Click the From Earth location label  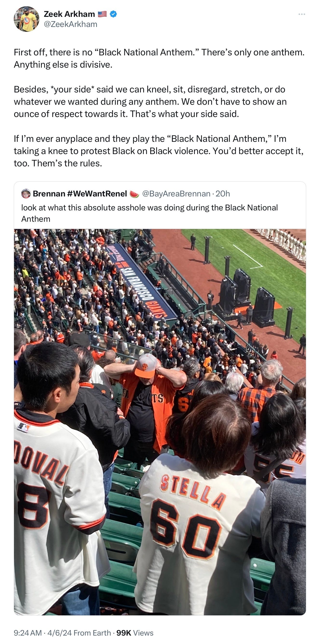[92, 633]
